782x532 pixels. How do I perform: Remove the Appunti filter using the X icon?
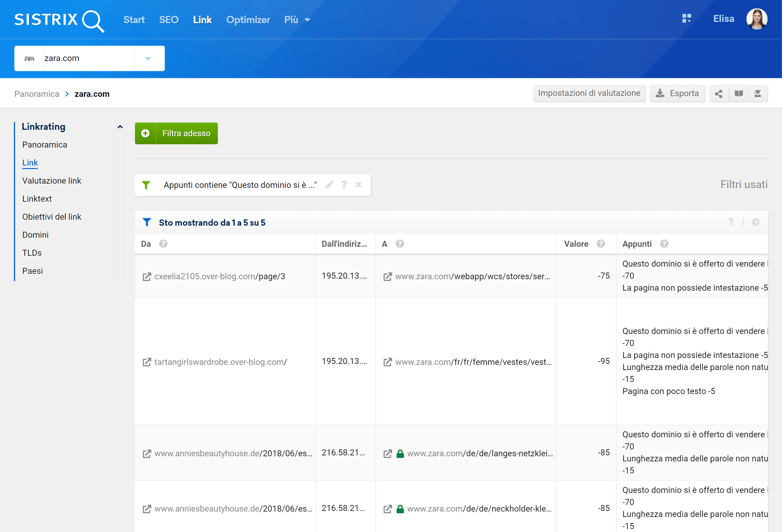(358, 185)
